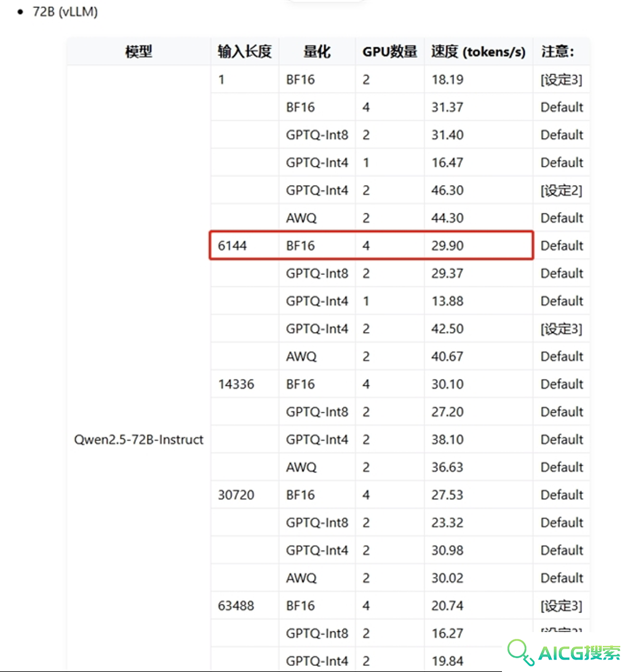The image size is (625, 672).
Task: Click the 输入长度 column header
Action: (244, 52)
